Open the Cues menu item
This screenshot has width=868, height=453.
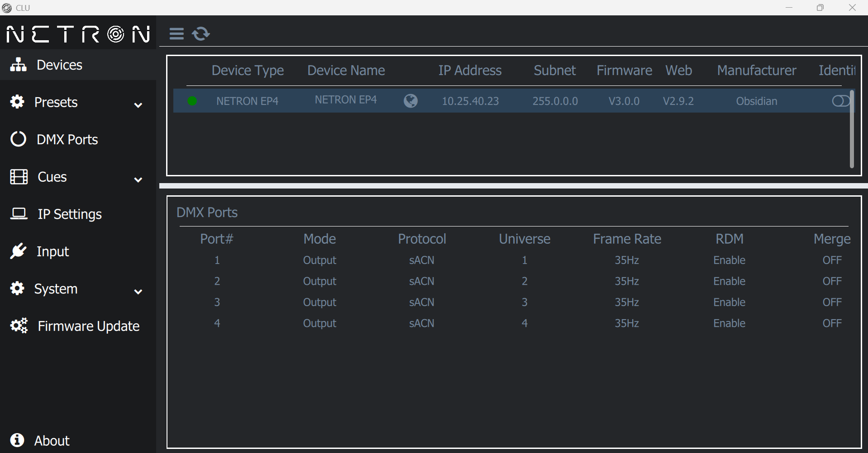click(x=78, y=177)
